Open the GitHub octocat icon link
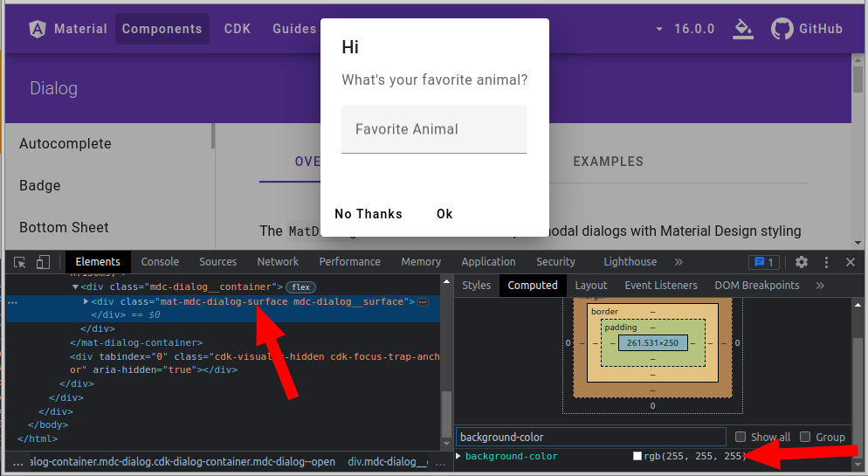 782,29
